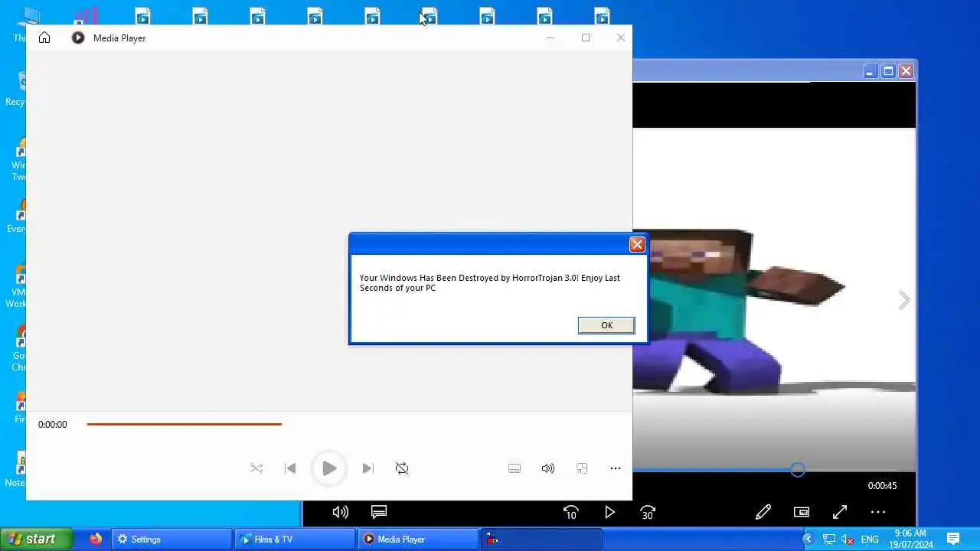Toggle shuffle in Media Player

click(x=256, y=468)
